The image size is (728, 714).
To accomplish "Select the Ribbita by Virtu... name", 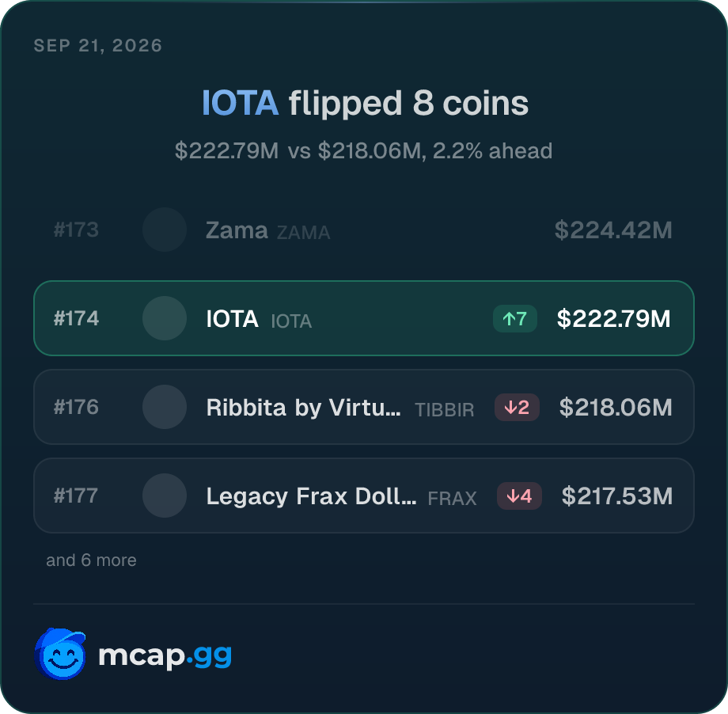I will [x=303, y=408].
